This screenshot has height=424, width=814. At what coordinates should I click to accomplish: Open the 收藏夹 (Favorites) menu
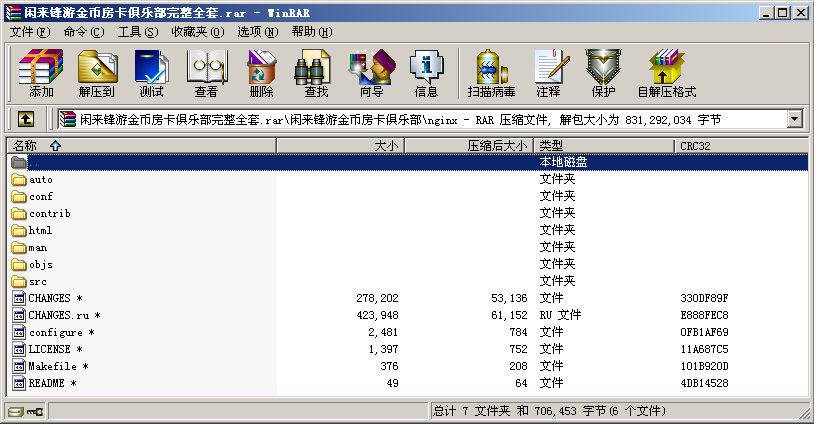pos(194,32)
